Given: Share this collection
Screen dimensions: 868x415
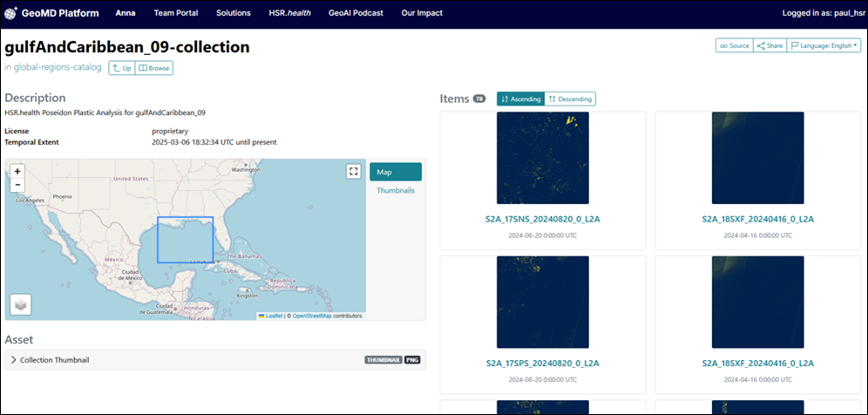Looking at the screenshot, I should coord(769,45).
